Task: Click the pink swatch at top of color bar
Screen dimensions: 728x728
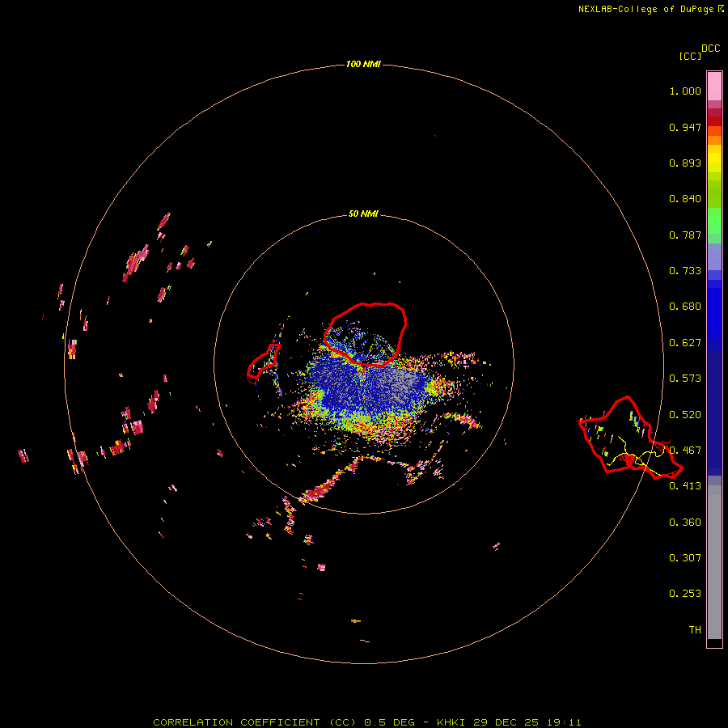Action: 714,86
